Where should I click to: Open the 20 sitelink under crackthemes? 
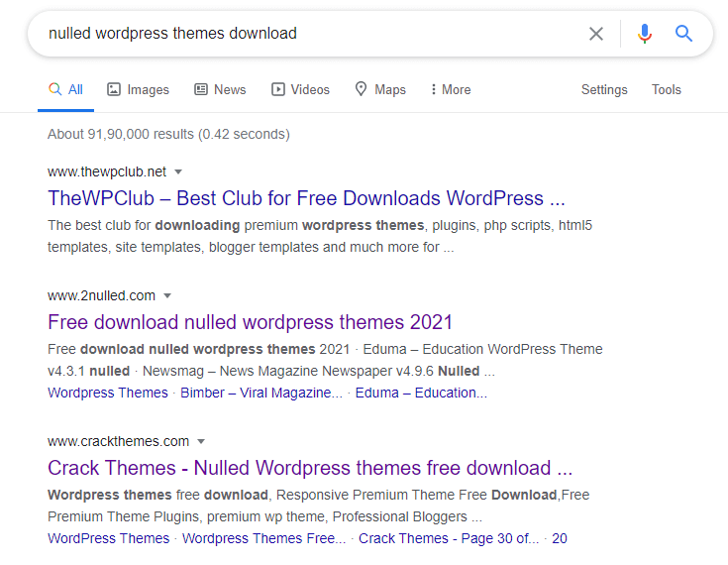560,538
